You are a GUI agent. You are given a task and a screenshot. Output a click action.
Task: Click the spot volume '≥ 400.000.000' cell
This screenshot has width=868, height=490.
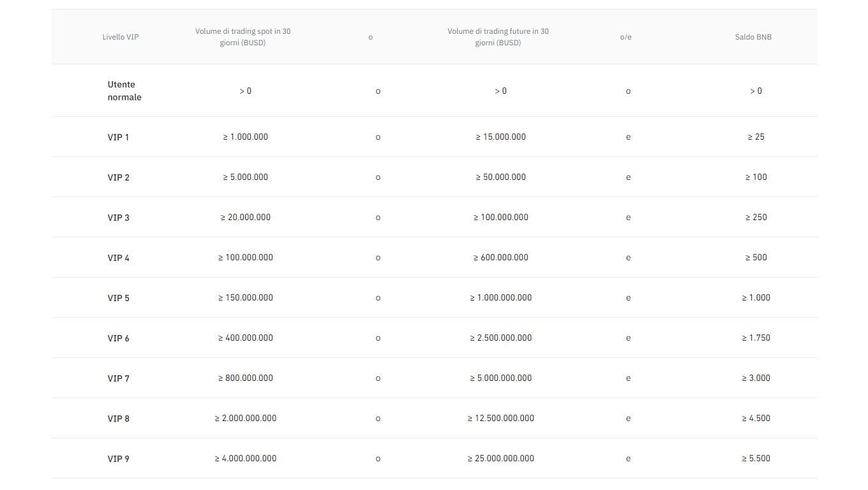click(246, 338)
